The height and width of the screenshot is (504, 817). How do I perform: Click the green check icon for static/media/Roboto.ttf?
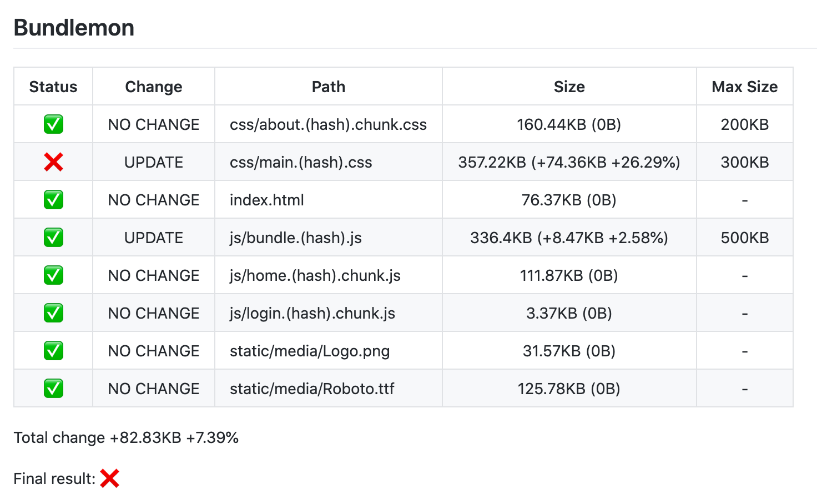click(x=53, y=389)
